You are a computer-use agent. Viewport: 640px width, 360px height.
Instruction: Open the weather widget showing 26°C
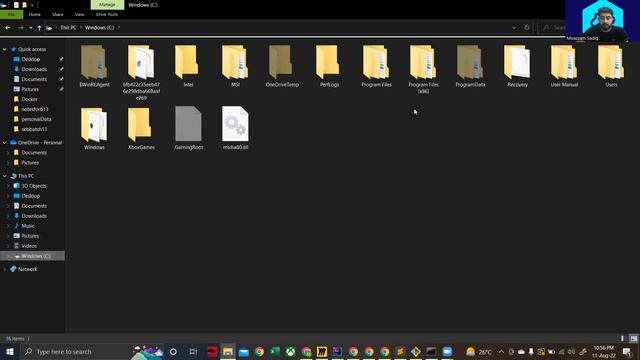478,351
